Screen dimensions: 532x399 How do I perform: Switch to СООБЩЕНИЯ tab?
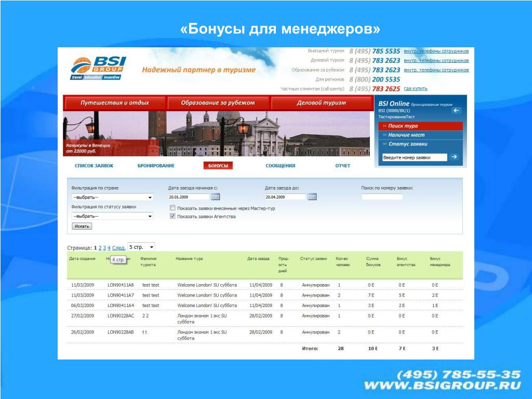[x=281, y=166]
